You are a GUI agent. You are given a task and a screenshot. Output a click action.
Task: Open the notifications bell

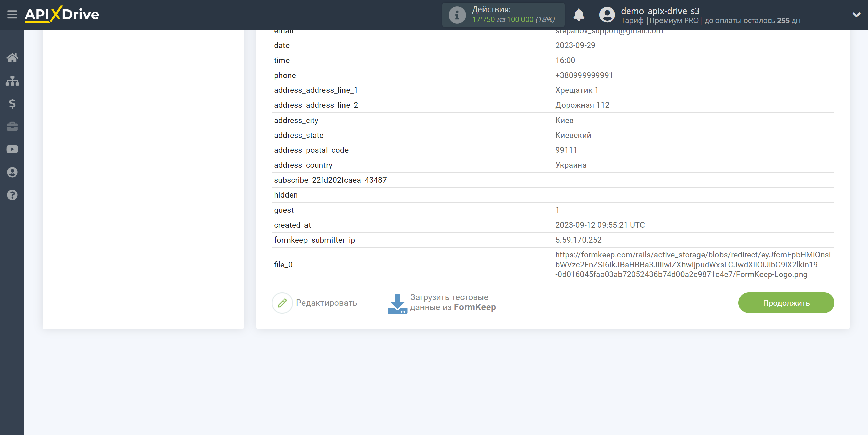[579, 15]
